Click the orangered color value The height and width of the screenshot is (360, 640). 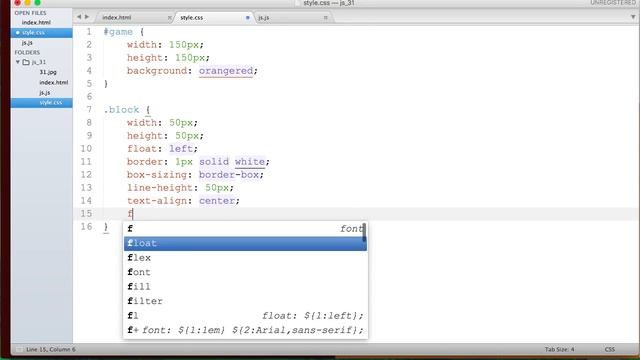tap(226, 71)
